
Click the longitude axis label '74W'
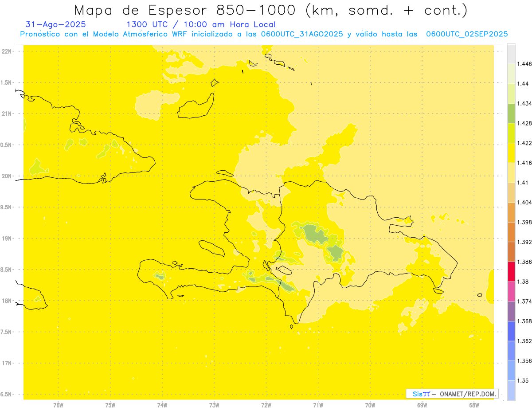pos(162,405)
